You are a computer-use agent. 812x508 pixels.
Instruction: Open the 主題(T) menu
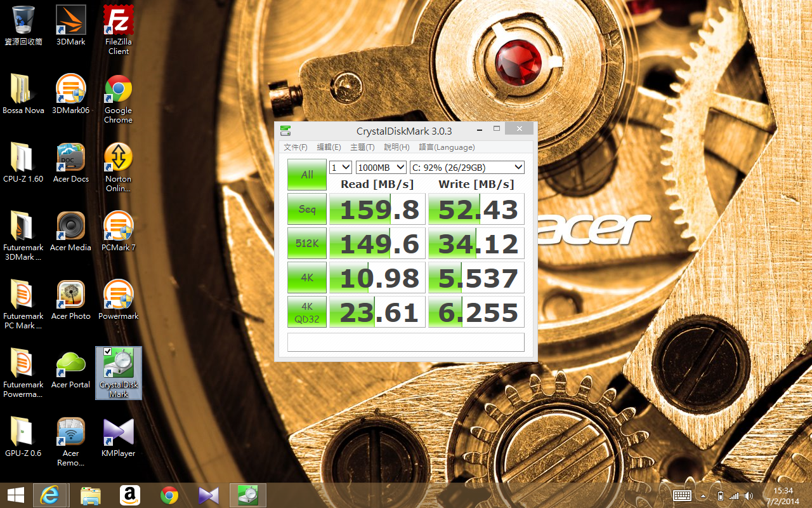pyautogui.click(x=362, y=147)
